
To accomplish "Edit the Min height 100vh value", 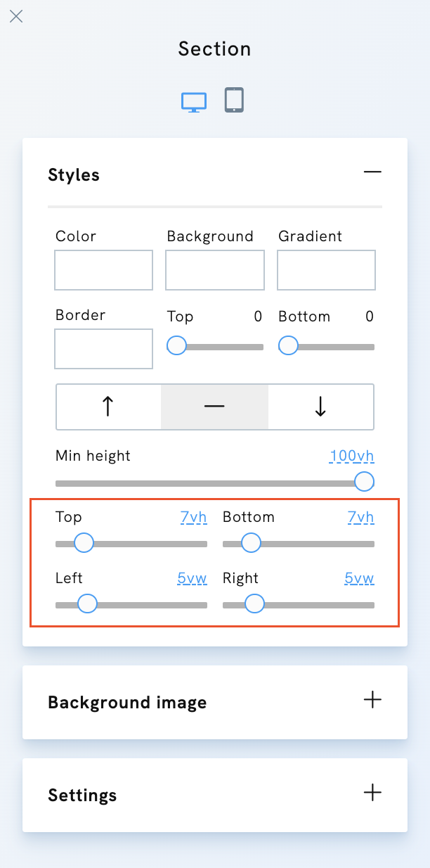I will click(x=351, y=456).
